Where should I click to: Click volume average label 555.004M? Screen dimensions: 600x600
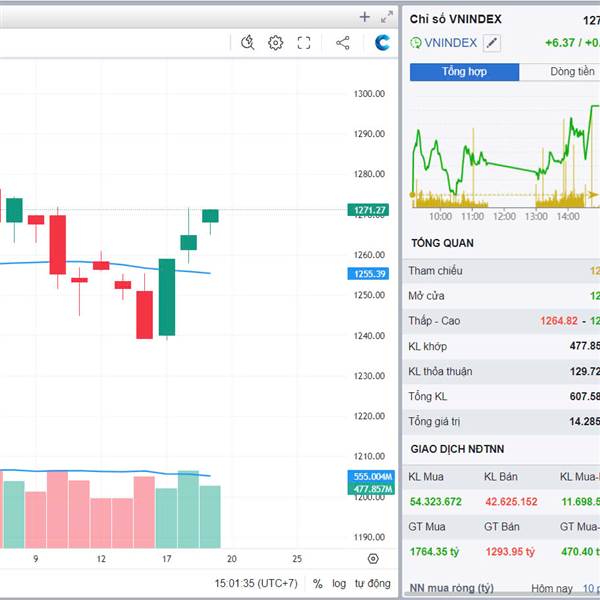tap(371, 476)
